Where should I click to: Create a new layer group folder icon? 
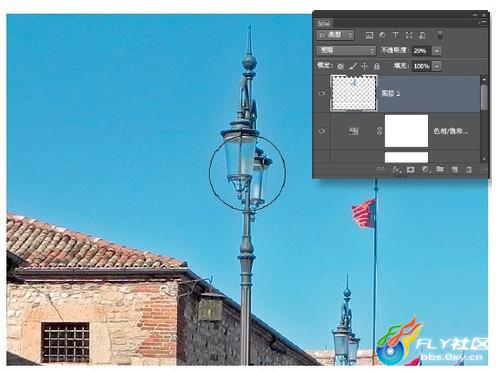point(440,169)
